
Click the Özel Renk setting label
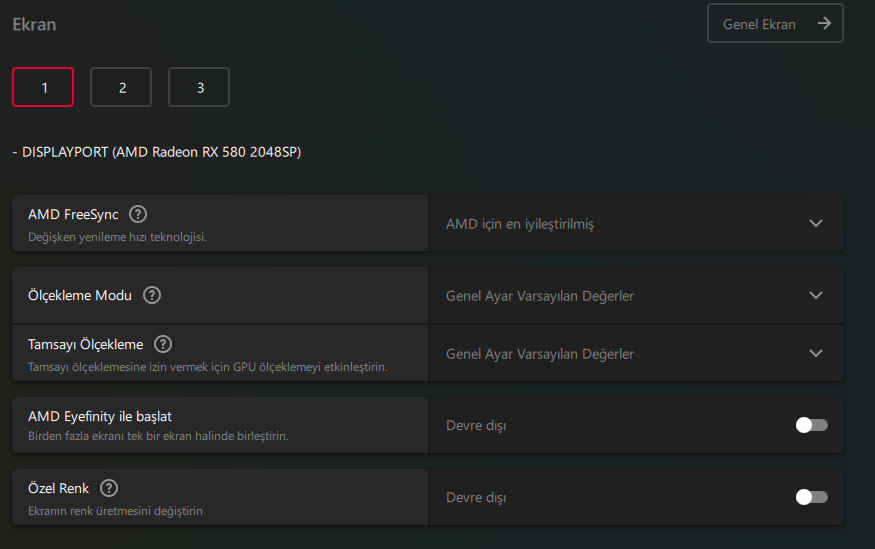[59, 488]
